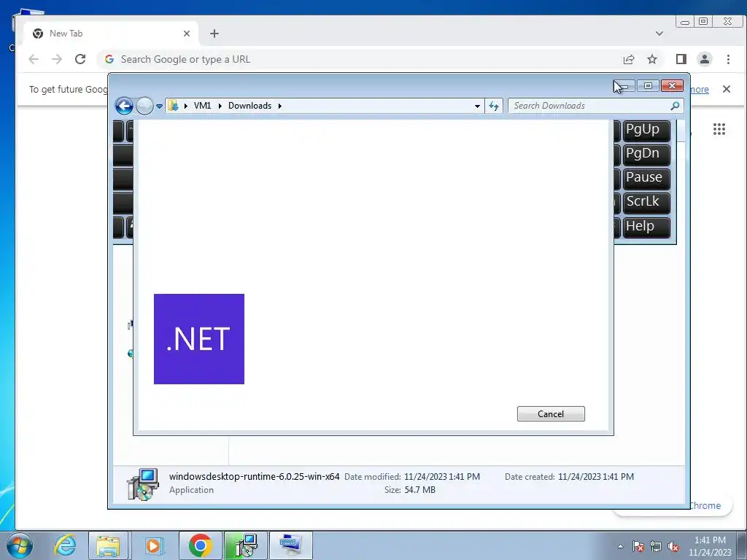Show hidden system tray icons
Screen dimensions: 747x560
click(x=620, y=546)
